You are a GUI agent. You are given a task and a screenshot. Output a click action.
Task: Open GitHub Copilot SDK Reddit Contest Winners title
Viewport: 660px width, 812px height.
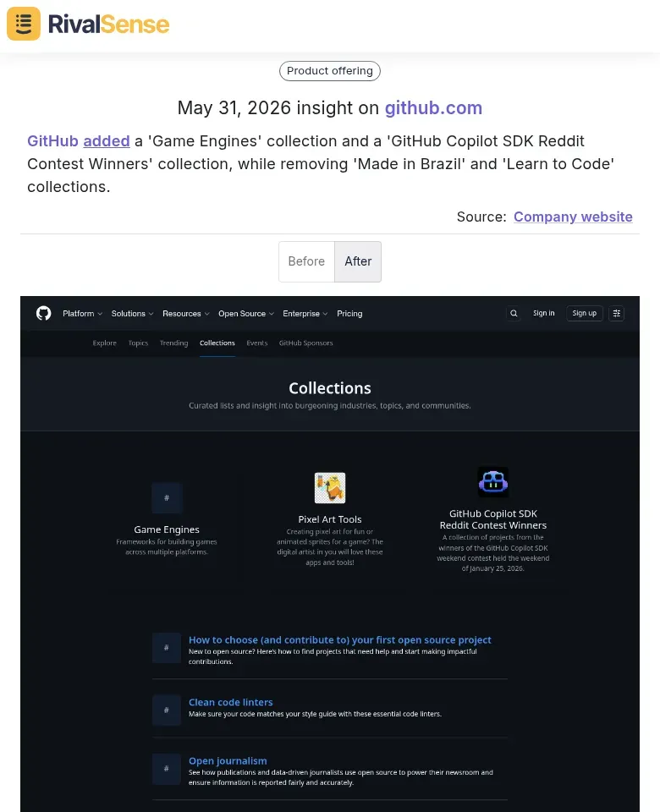pyautogui.click(x=493, y=519)
